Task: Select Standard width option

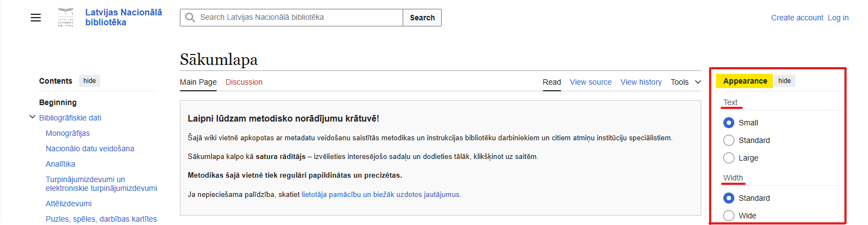Action: pos(729,198)
